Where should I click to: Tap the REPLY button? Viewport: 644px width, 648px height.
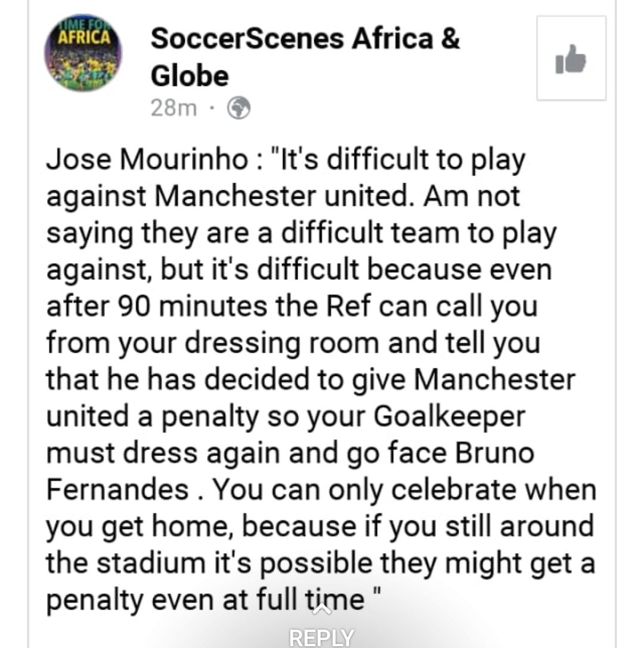(x=321, y=637)
